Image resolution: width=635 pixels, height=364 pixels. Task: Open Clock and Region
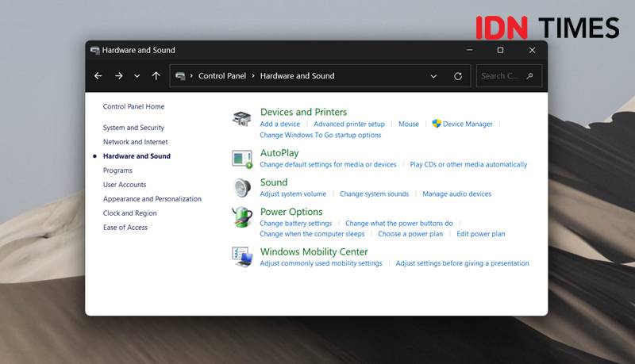tap(129, 213)
